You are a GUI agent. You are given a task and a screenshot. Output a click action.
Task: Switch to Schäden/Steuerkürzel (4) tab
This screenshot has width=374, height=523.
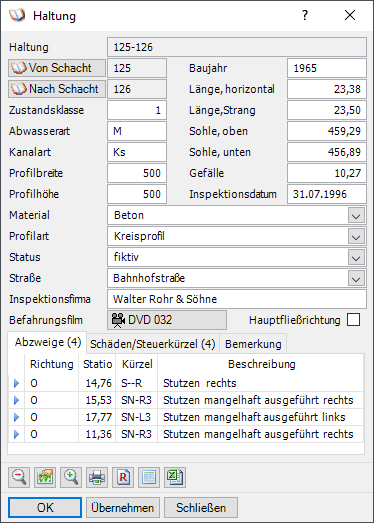tap(153, 344)
